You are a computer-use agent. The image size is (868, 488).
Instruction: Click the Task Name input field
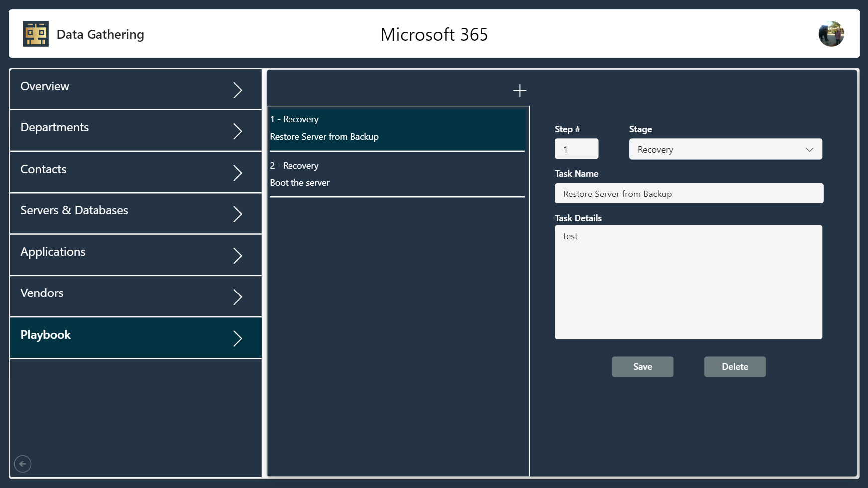[x=689, y=194]
